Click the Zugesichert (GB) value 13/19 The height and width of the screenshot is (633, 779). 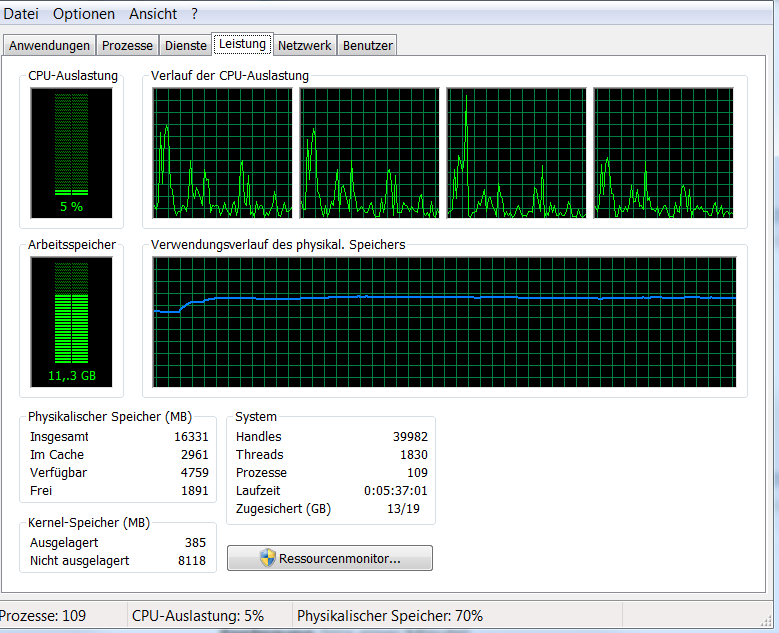pyautogui.click(x=403, y=509)
